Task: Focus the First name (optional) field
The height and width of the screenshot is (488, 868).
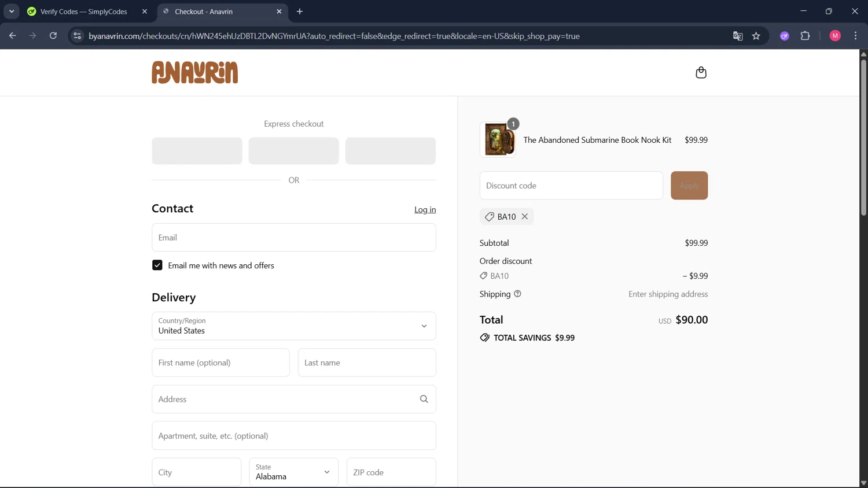Action: click(x=220, y=363)
